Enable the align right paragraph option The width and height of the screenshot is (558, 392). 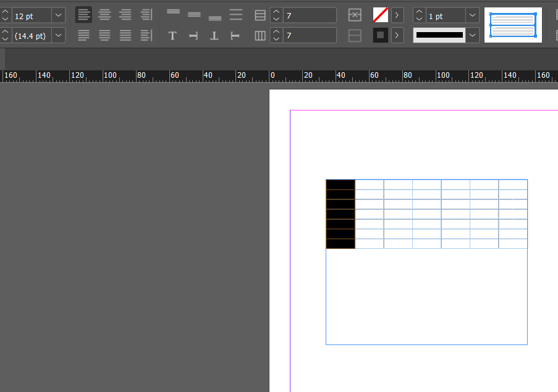point(125,15)
